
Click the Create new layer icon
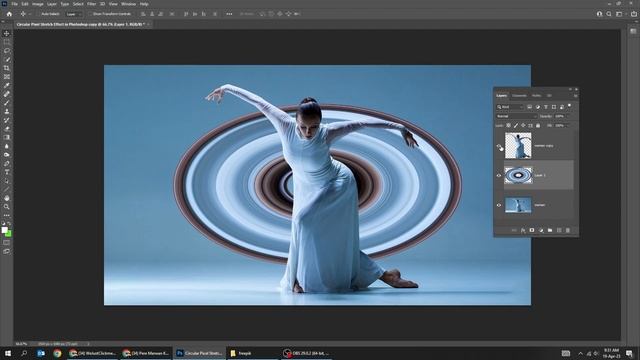(x=559, y=231)
